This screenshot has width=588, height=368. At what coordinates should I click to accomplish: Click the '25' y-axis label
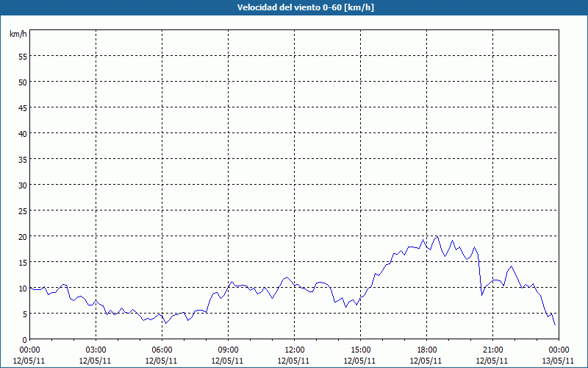point(23,210)
